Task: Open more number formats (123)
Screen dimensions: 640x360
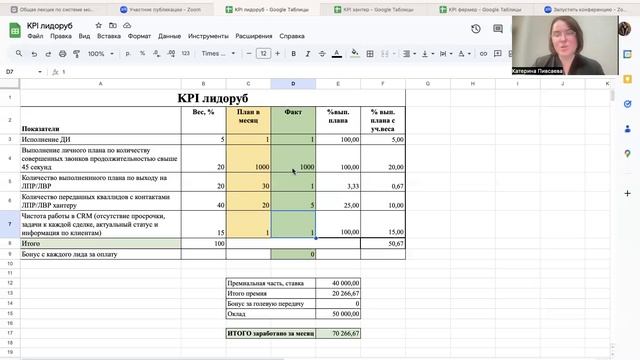Action: (186, 53)
